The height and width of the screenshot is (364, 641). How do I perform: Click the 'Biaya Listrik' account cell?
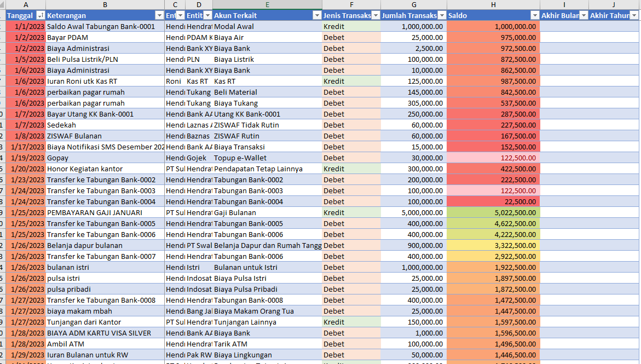[x=267, y=59]
